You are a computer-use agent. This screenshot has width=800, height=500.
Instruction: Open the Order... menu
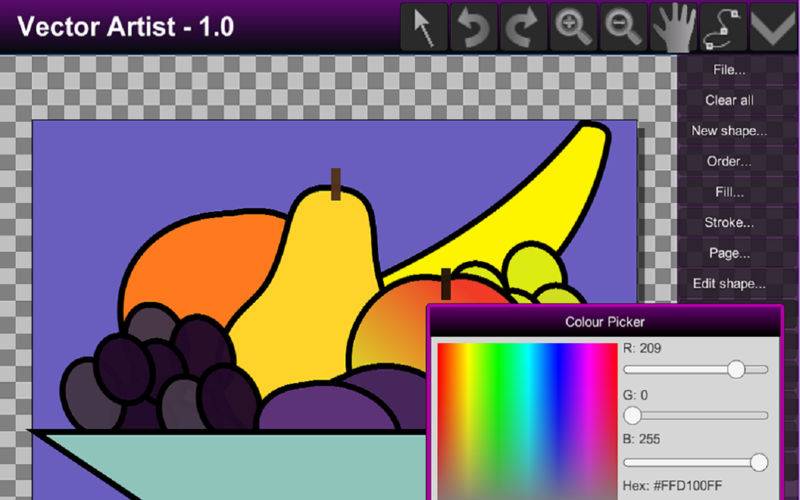[730, 162]
